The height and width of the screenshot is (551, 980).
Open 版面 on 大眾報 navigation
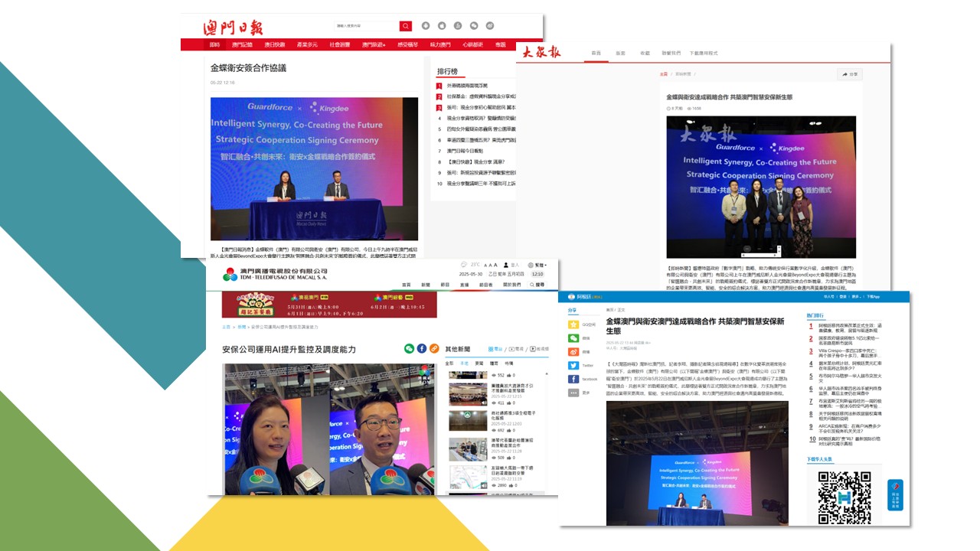[x=620, y=54]
